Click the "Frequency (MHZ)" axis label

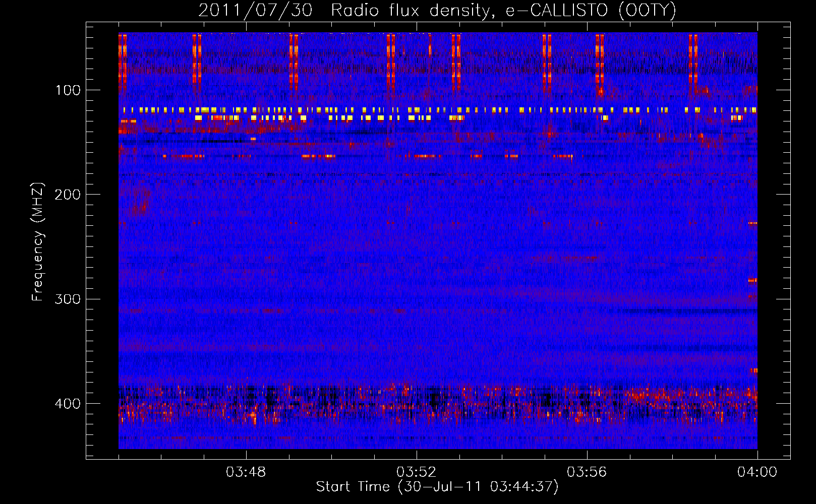click(x=38, y=241)
